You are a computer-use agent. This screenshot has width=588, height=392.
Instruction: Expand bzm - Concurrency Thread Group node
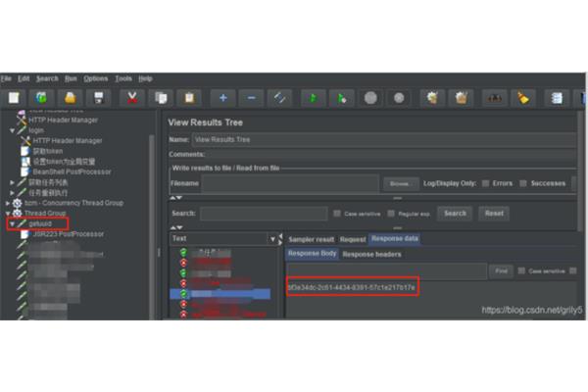[8, 203]
